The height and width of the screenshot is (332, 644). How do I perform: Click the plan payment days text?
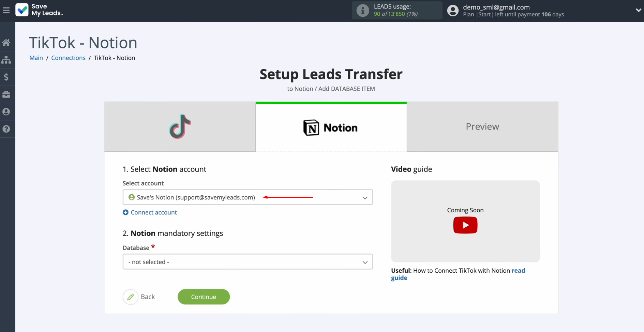(513, 14)
